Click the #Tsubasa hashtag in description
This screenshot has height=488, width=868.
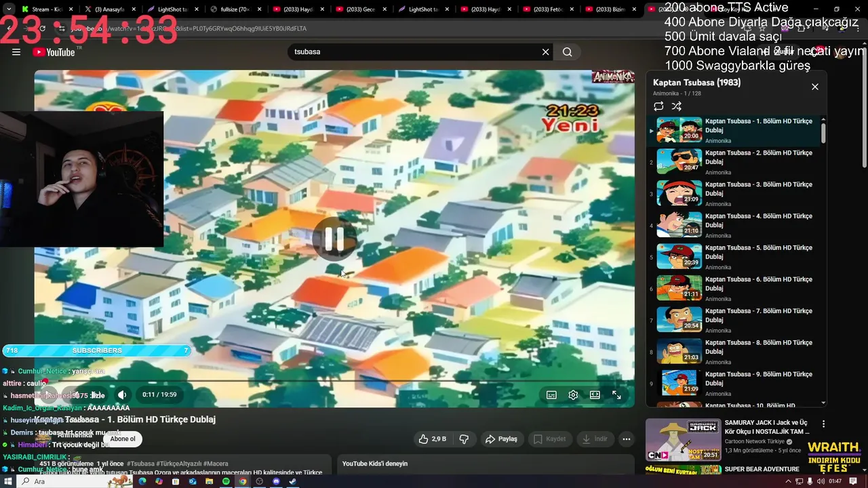click(140, 464)
